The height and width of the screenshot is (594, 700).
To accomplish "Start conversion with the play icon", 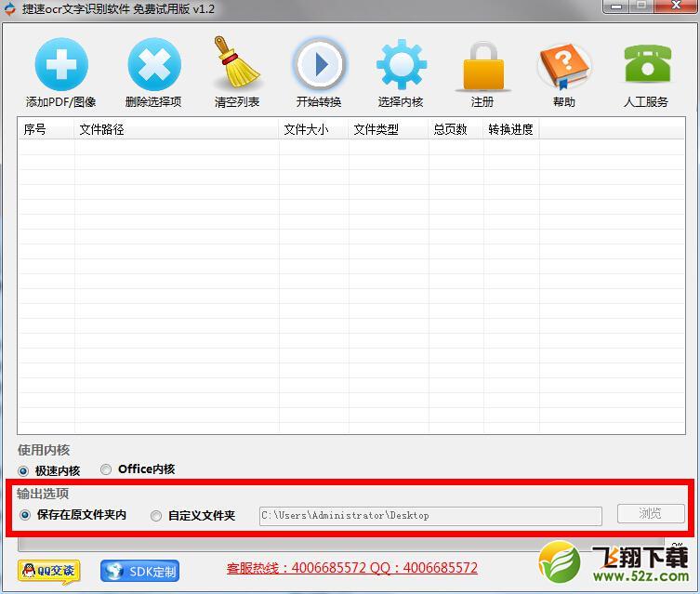I will click(319, 64).
